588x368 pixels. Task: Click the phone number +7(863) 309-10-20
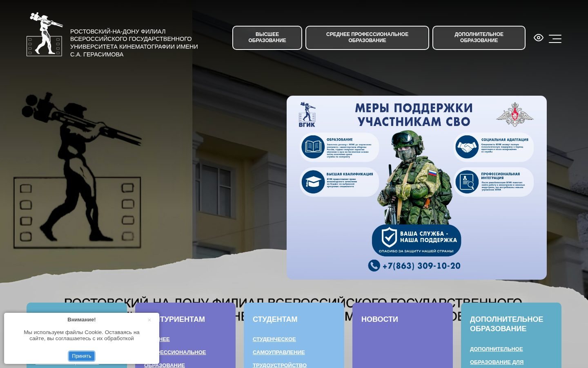421,266
